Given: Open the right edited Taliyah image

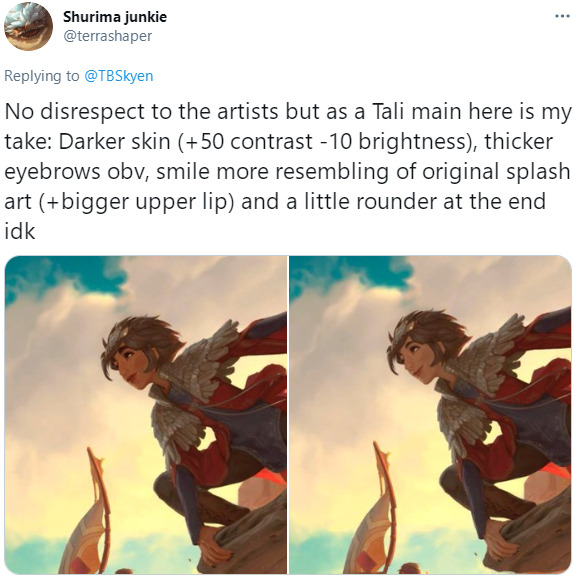Looking at the screenshot, I should pyautogui.click(x=430, y=414).
